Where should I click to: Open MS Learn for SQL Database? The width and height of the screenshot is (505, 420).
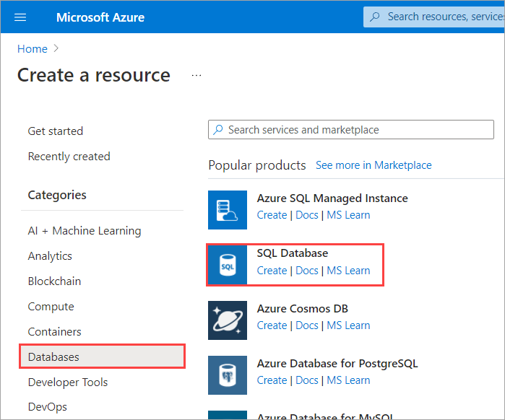348,271
